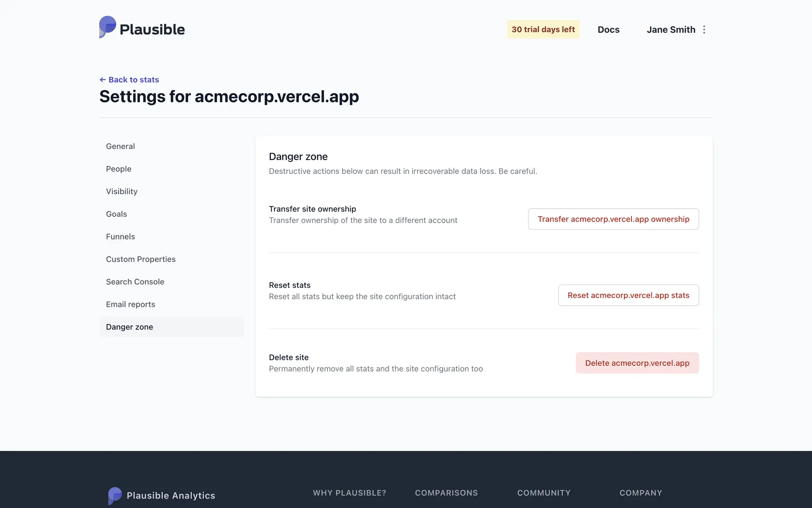812x508 pixels.
Task: Navigate to Funnels settings
Action: click(121, 237)
